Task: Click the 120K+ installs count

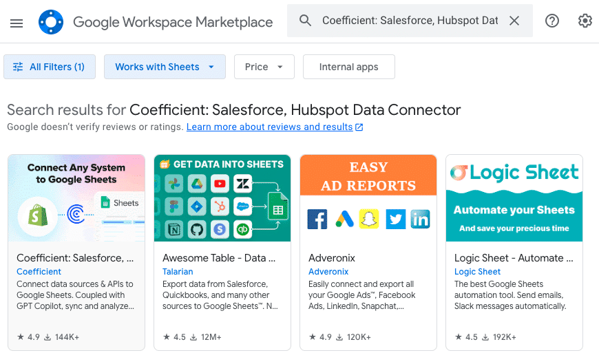Action: click(x=359, y=337)
